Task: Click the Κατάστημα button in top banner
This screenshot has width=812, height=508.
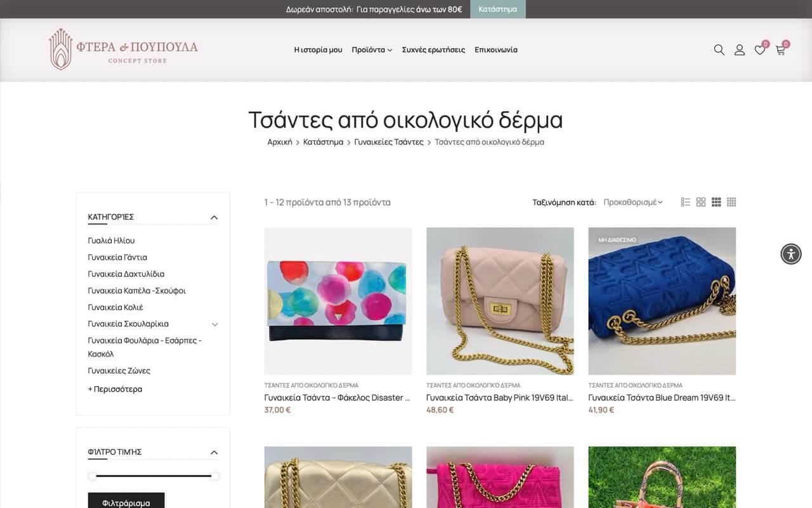Action: point(497,9)
